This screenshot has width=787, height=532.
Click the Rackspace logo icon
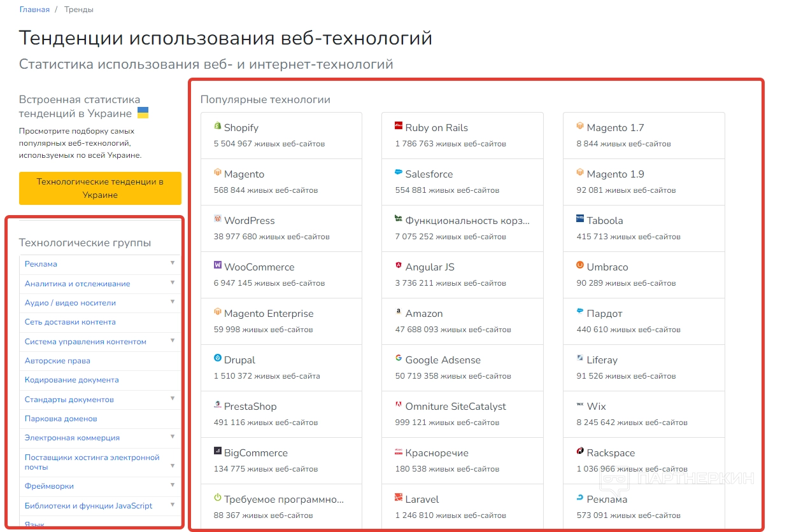coord(580,451)
